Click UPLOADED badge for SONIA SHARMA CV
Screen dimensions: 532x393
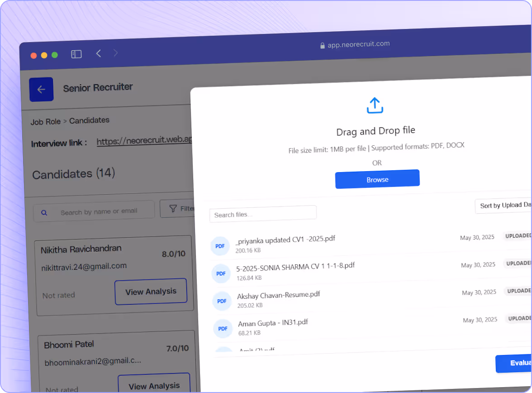point(518,263)
